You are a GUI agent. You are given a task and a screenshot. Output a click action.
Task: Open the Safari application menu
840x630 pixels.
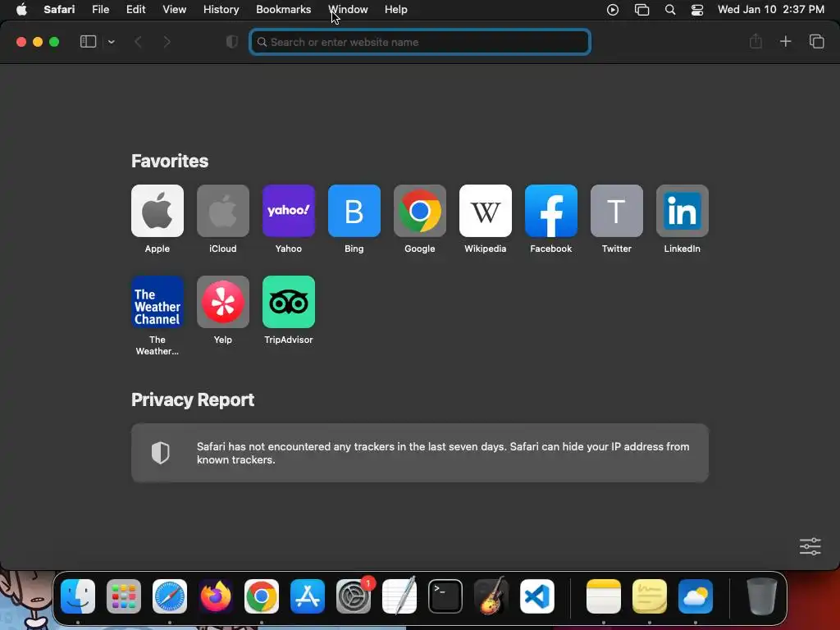point(59,10)
